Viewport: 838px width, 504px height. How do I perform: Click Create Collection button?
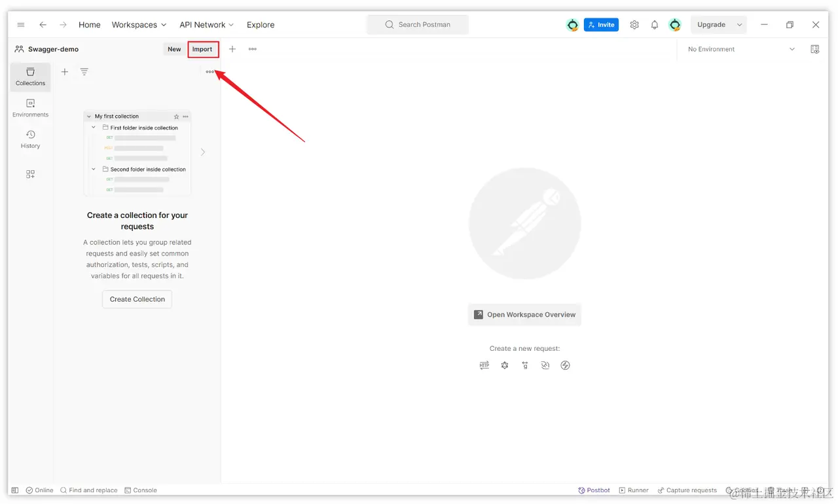tap(137, 299)
